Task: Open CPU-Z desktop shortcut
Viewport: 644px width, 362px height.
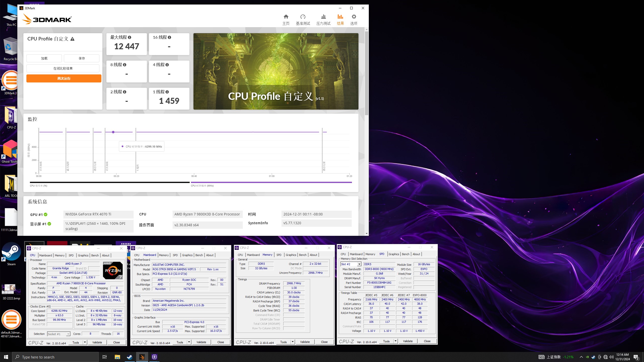Action: [11, 118]
